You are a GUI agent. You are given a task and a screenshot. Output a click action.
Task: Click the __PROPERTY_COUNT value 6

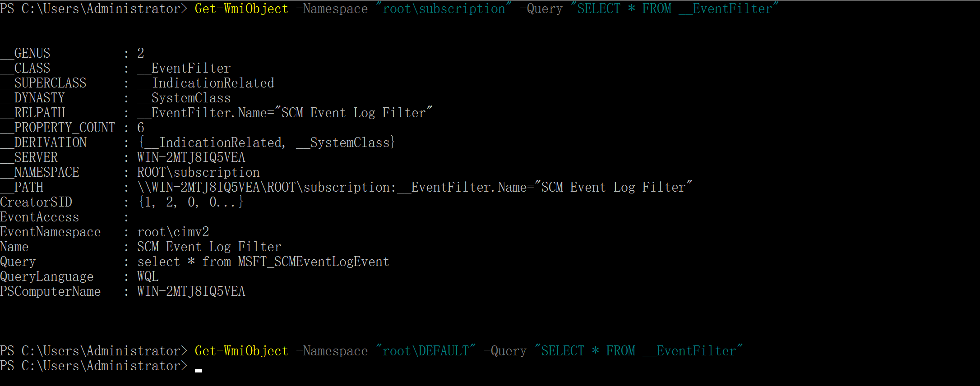coord(141,128)
